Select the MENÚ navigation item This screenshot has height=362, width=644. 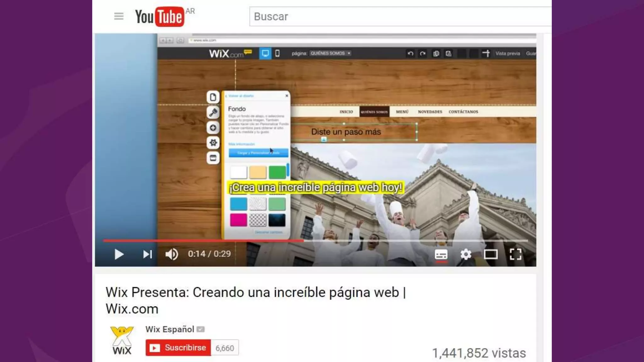[x=402, y=112]
